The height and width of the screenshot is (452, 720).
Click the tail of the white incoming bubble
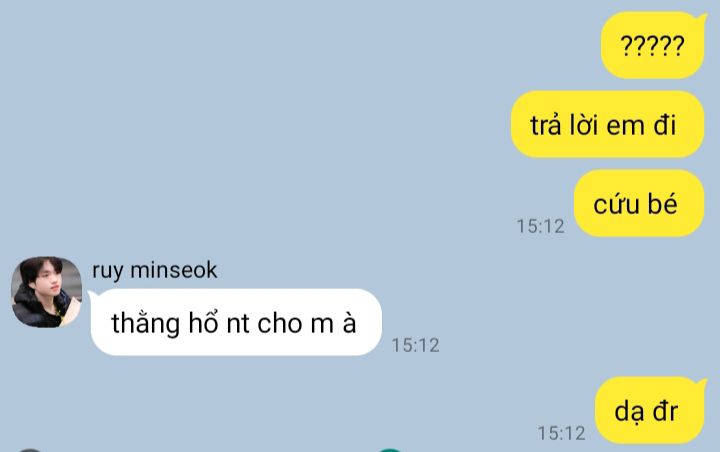tap(92, 294)
